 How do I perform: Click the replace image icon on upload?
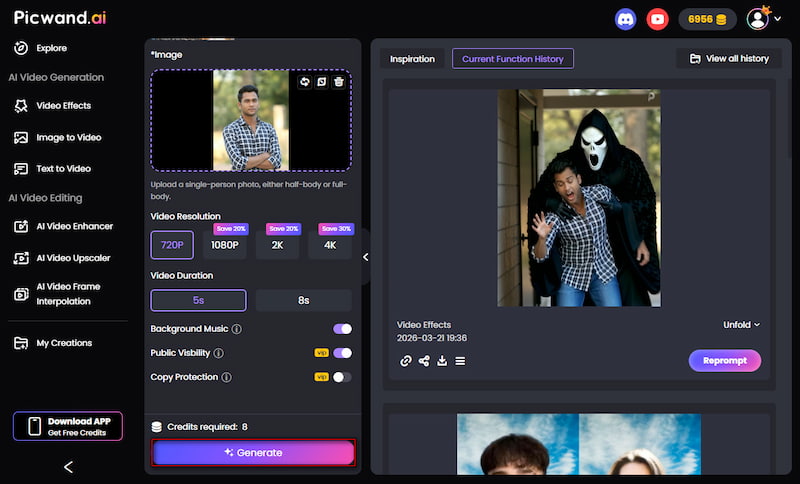pyautogui.click(x=305, y=82)
